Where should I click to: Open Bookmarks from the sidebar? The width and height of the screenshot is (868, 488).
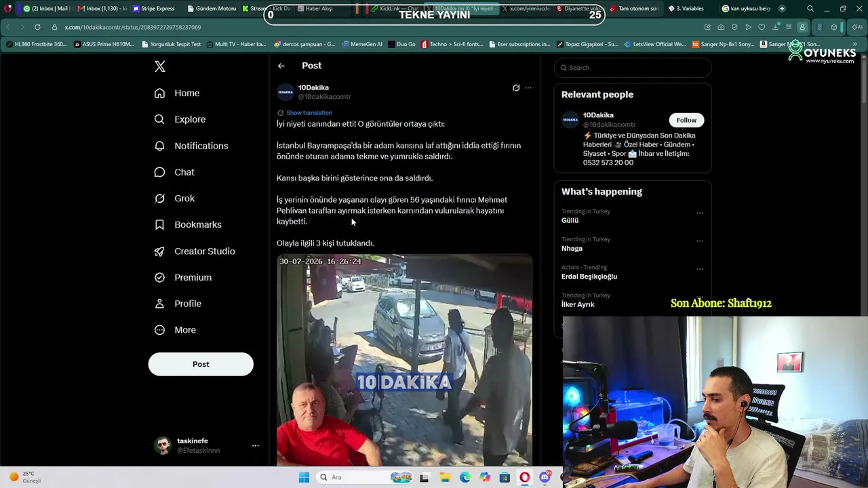click(x=188, y=224)
